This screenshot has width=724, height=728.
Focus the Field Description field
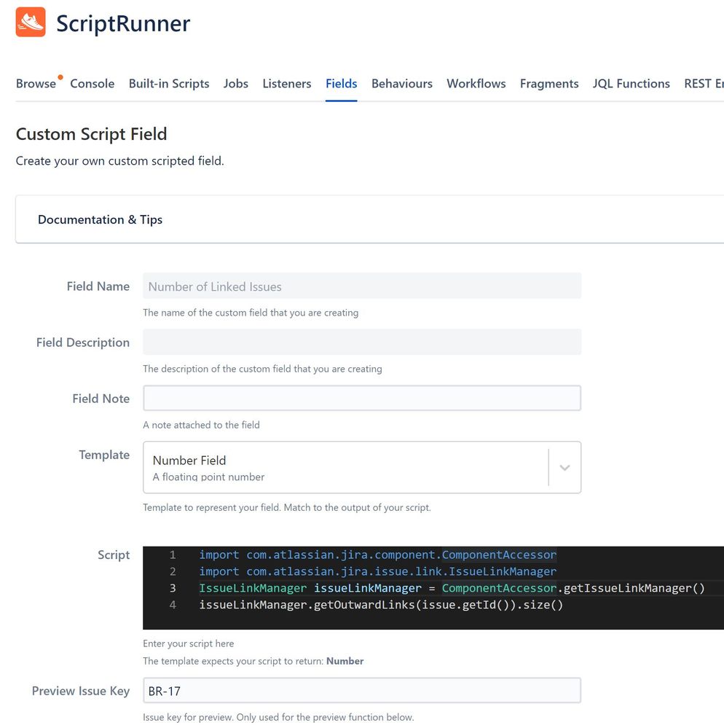coord(361,342)
